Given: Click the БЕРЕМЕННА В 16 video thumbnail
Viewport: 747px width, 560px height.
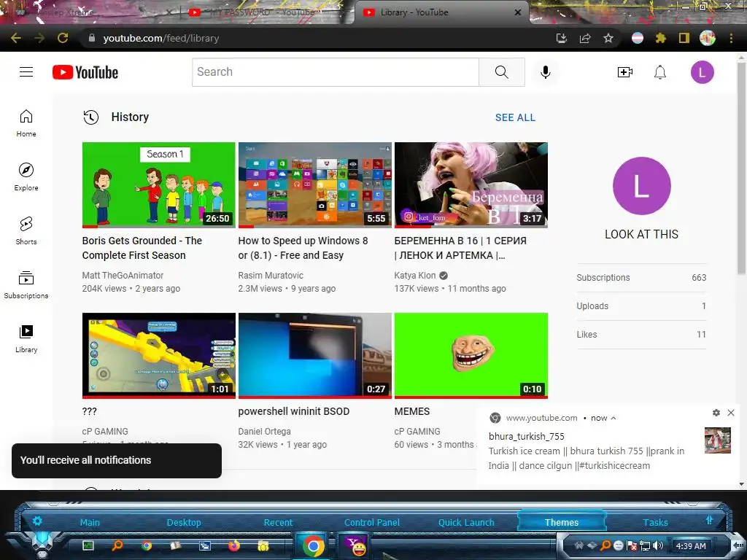Looking at the screenshot, I should 471,185.
